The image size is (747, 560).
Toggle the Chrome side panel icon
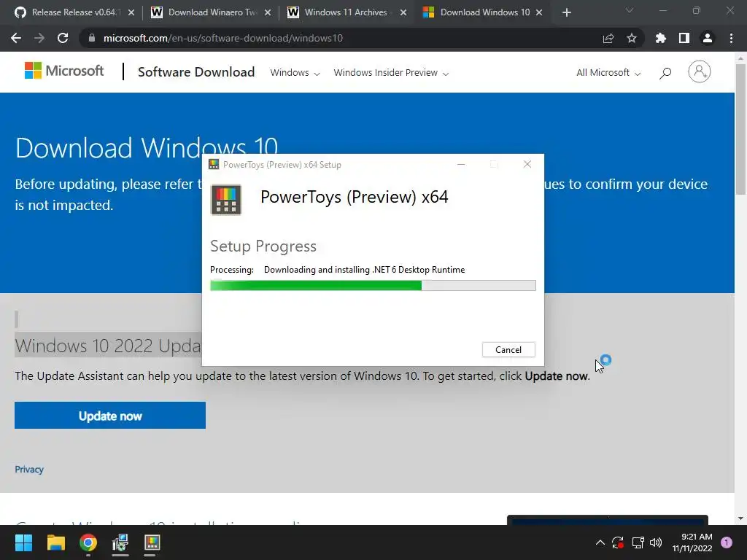click(x=684, y=38)
